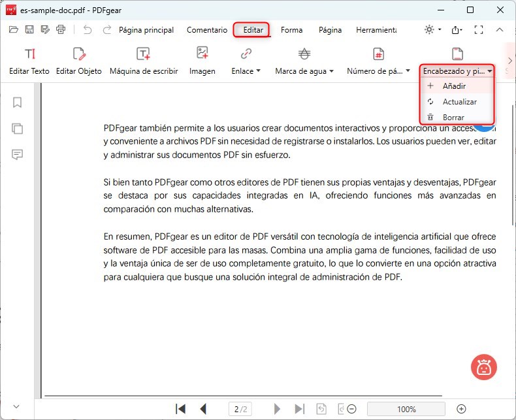Open the bookmarks panel

[x=17, y=103]
